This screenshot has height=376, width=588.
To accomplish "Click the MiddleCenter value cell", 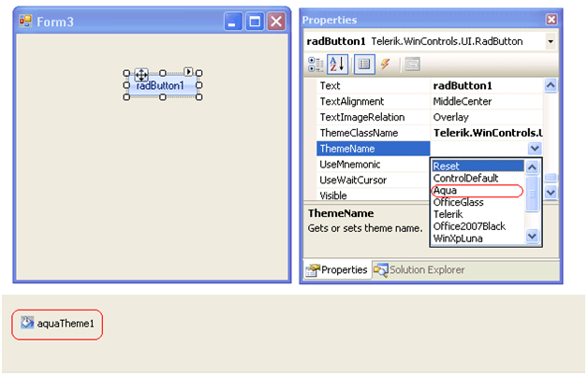I will pos(487,102).
